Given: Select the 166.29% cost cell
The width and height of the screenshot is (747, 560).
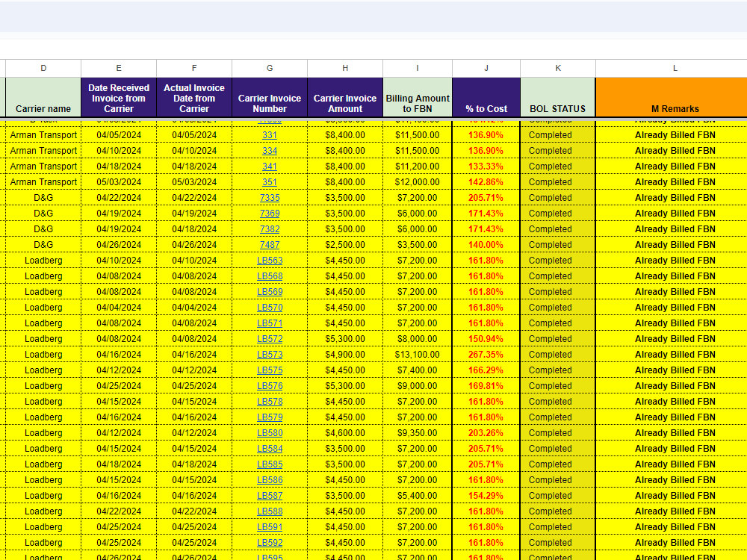Looking at the screenshot, I should [x=486, y=370].
